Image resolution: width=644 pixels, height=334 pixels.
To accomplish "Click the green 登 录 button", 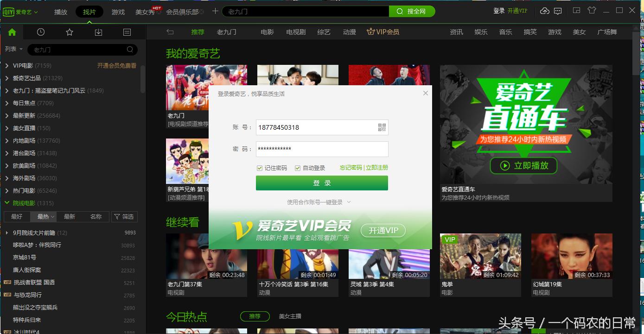I will [x=322, y=183].
